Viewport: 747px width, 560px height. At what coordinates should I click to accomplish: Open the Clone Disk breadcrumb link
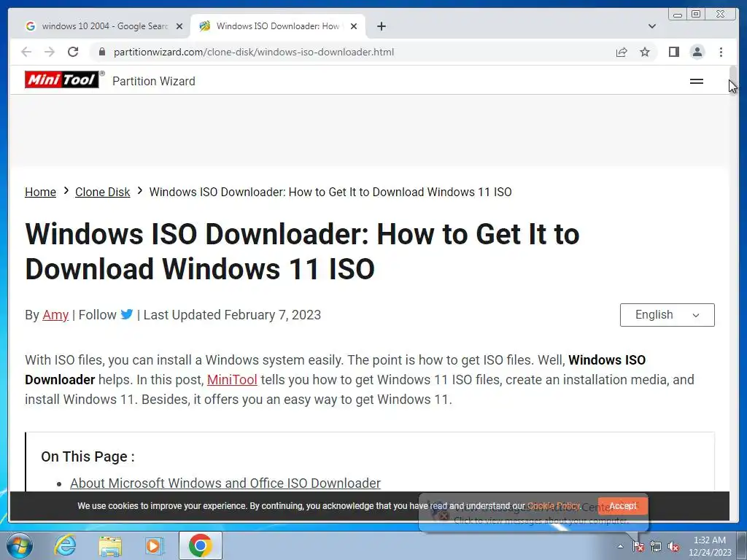click(102, 192)
